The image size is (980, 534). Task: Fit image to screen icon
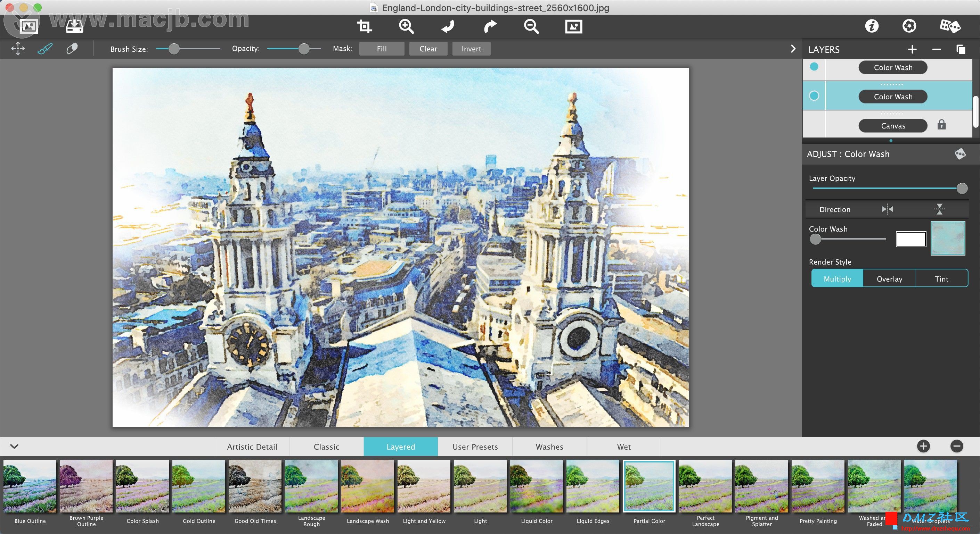574,27
